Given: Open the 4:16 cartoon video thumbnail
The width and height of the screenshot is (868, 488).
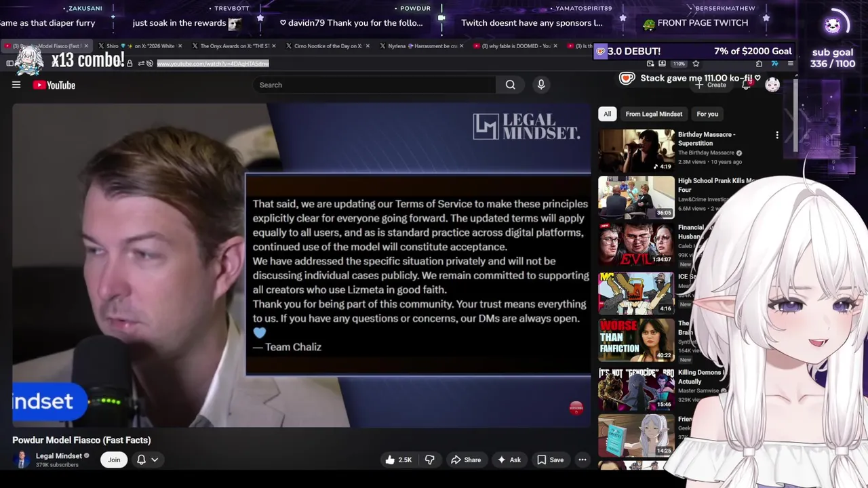Looking at the screenshot, I should pos(636,292).
